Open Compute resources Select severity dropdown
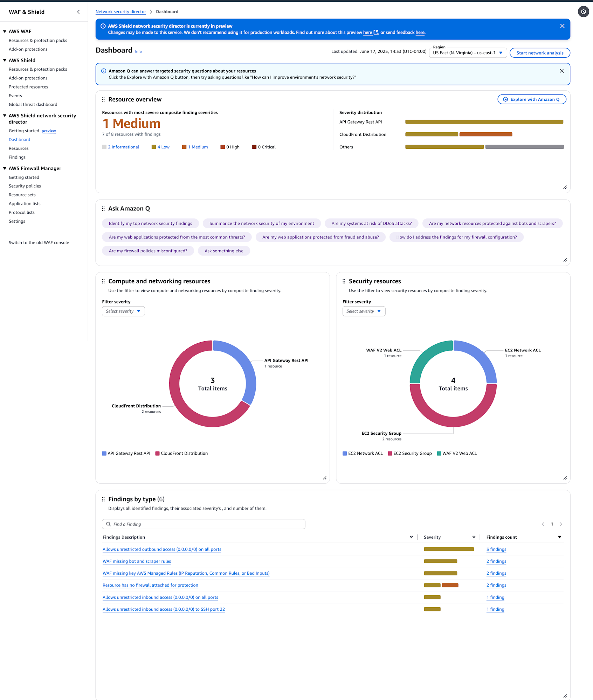Viewport: 593px width, 700px height. (123, 311)
